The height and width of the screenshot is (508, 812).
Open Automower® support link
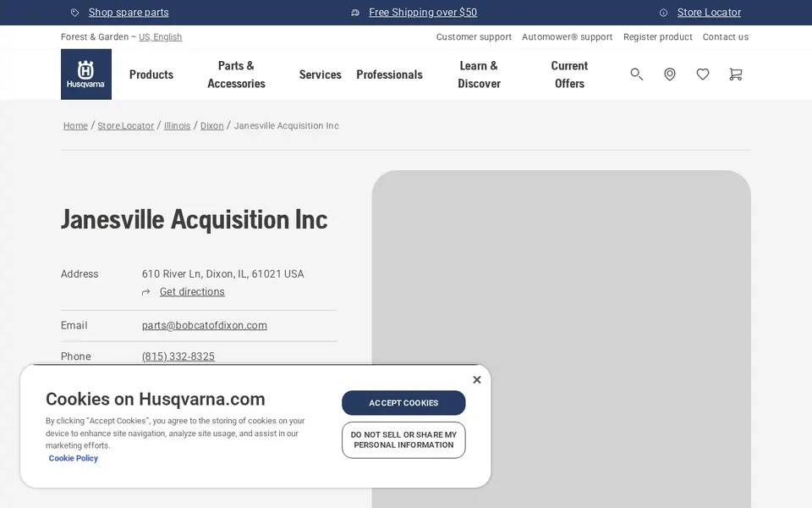tap(567, 36)
